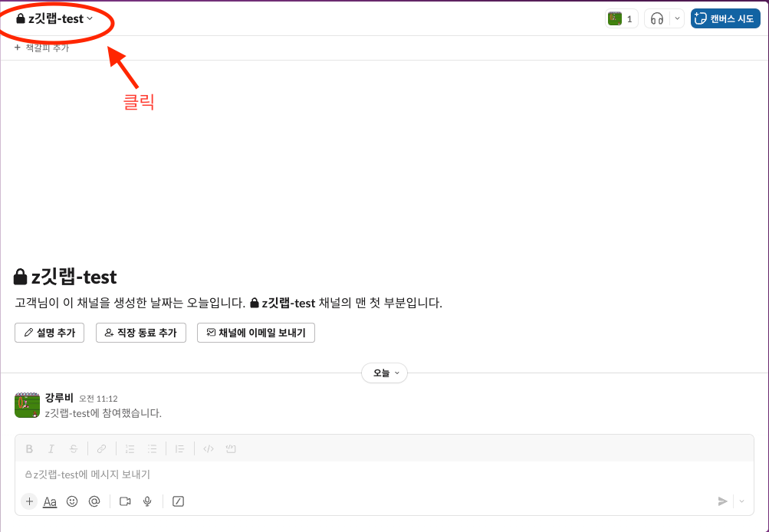This screenshot has height=532, width=769.
Task: Insert a code block
Action: click(231, 448)
